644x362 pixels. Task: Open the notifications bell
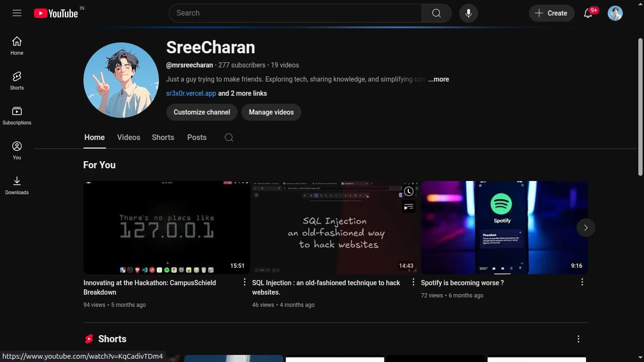pyautogui.click(x=588, y=13)
